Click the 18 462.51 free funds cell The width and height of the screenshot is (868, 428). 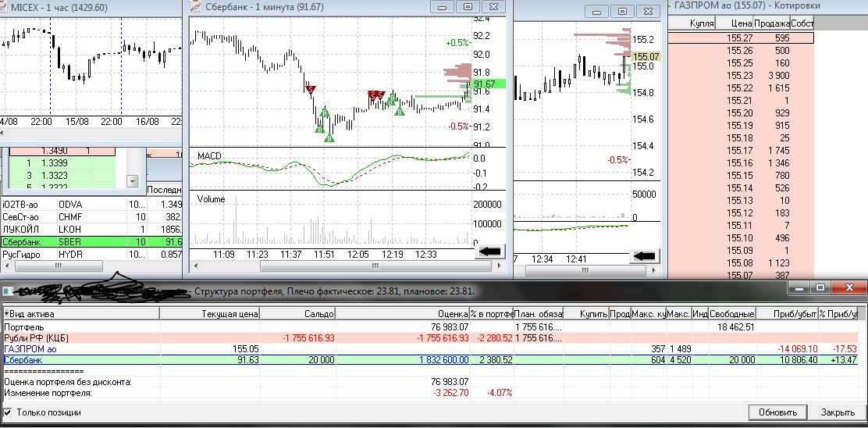[732, 327]
